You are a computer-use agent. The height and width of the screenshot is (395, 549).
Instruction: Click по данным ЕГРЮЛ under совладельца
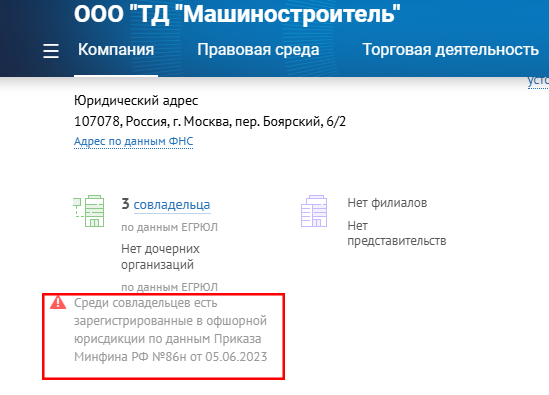(x=169, y=227)
